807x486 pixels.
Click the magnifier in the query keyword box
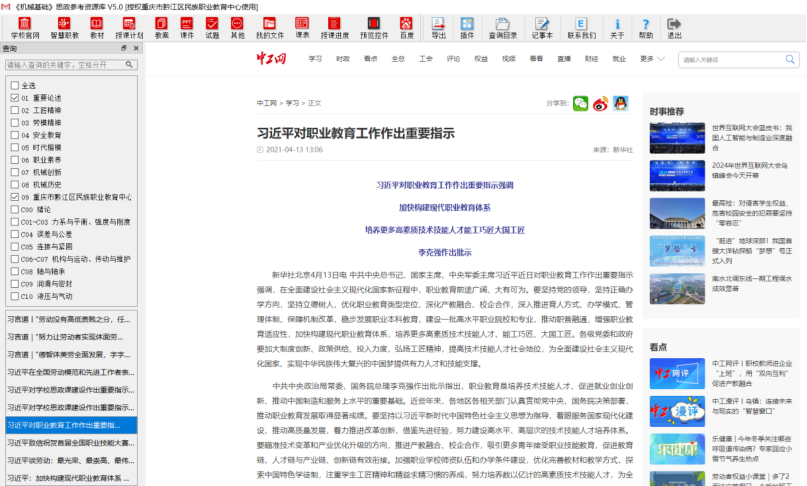click(x=129, y=64)
